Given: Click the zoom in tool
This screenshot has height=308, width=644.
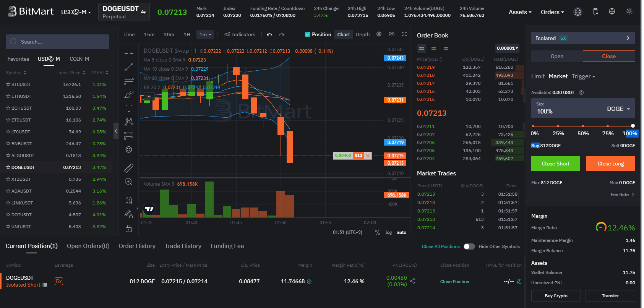Looking at the screenshot, I should [129, 182].
